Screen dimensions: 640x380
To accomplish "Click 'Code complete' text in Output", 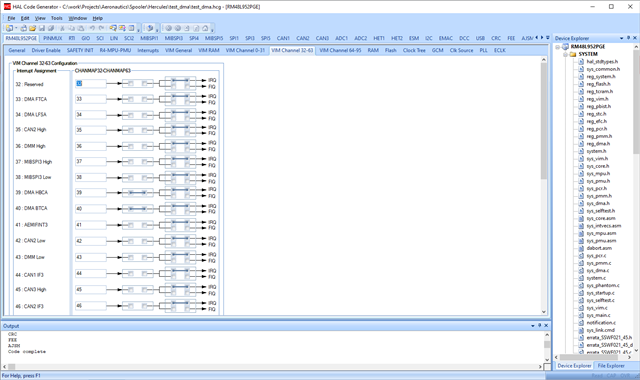I will point(27,351).
